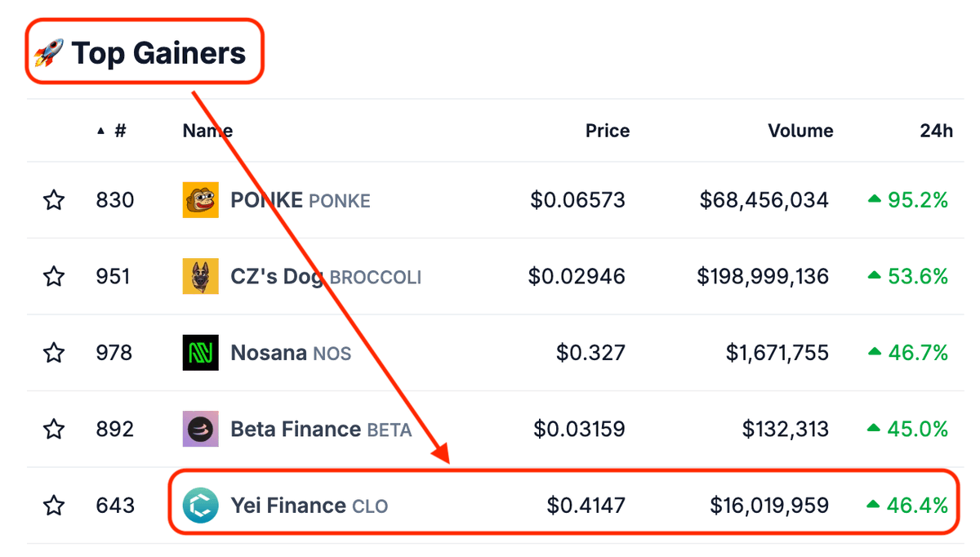Add Beta Finance to favorites star

[54, 429]
